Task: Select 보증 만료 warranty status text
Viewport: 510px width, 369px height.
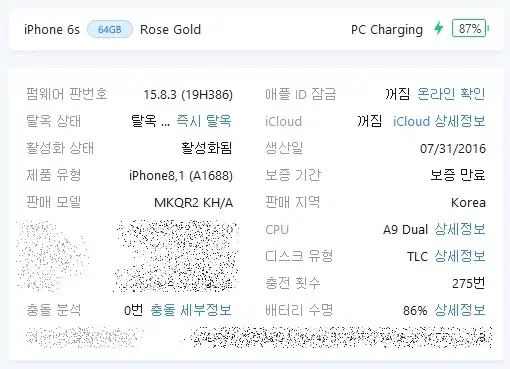Action: [458, 175]
